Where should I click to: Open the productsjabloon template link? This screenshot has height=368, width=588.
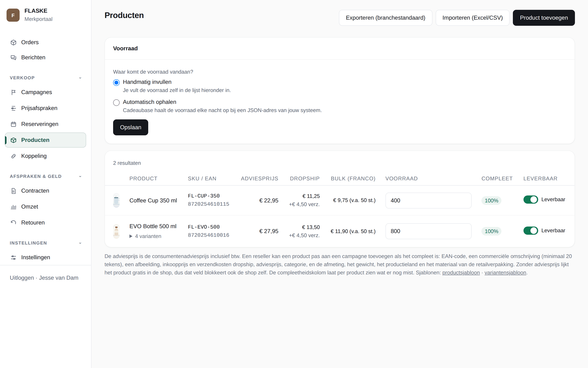[x=461, y=273]
